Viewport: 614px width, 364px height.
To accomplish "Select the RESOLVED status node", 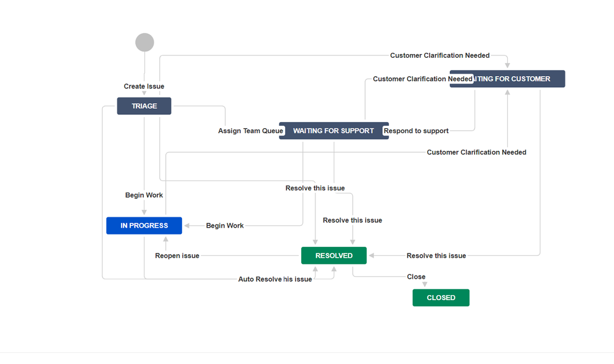I will [x=334, y=255].
